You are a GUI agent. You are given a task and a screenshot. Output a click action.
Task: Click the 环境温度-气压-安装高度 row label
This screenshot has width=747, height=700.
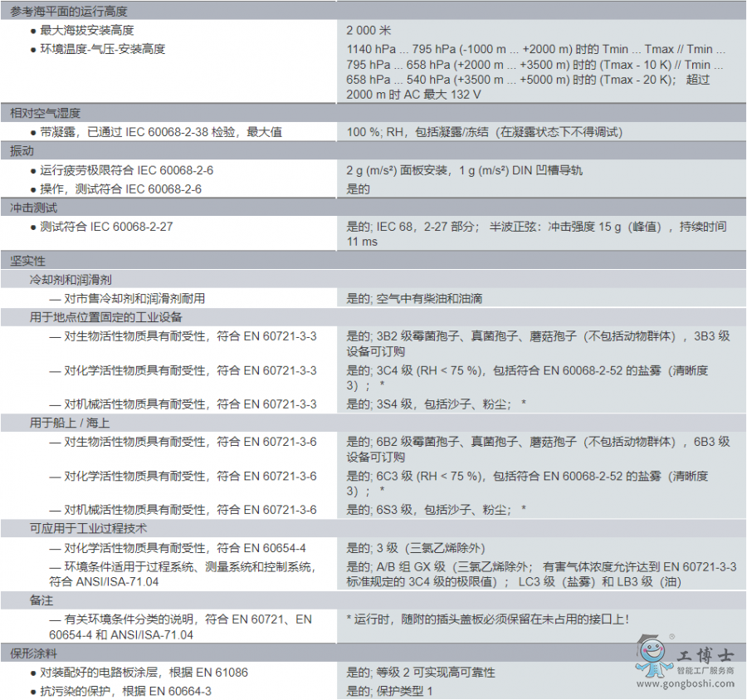103,49
